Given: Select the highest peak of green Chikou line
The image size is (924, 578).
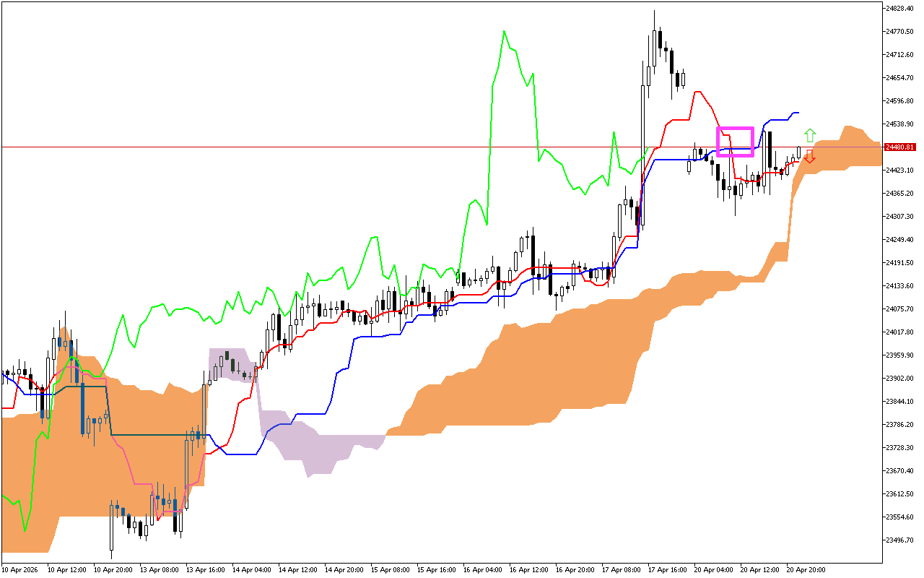Looking at the screenshot, I should coord(504,32).
